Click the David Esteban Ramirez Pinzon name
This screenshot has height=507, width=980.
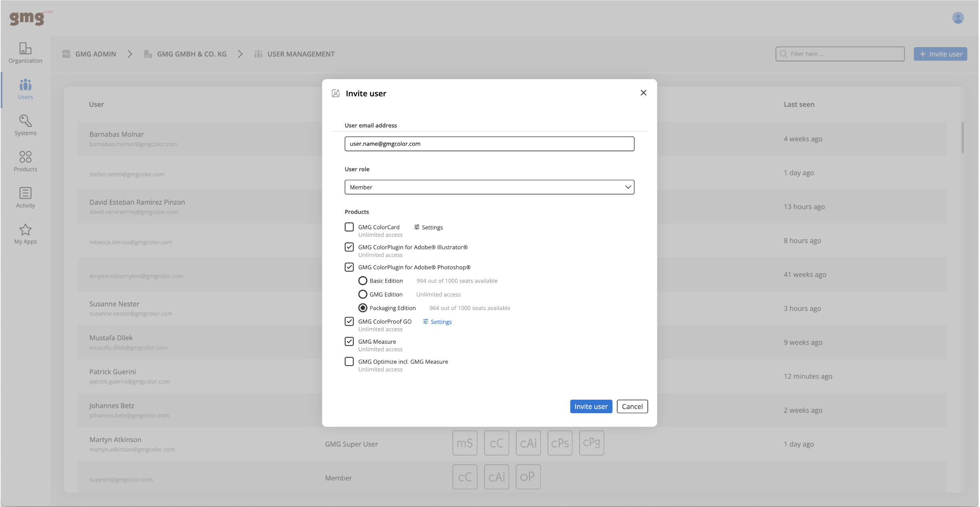pyautogui.click(x=137, y=202)
